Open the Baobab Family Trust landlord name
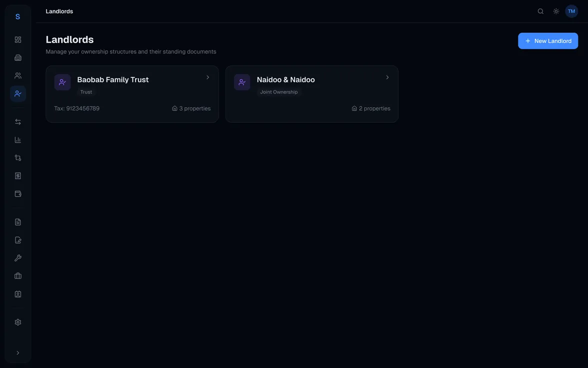Viewport: 588px width, 368px height. click(113, 80)
